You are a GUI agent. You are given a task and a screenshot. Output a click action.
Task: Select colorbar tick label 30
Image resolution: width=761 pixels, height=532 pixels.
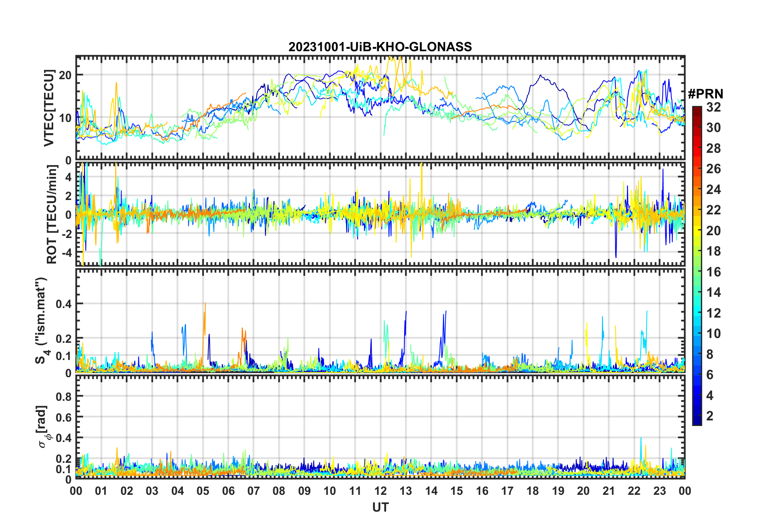(714, 128)
